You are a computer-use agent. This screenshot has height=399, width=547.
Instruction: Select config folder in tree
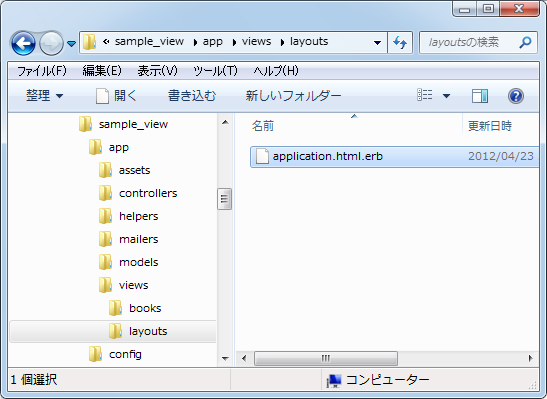[125, 355]
